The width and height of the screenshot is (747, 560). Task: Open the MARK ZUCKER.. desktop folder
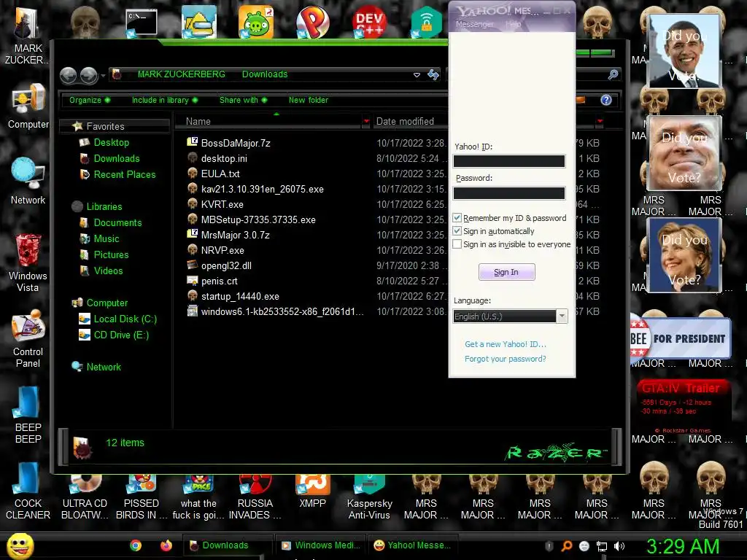[x=28, y=34]
